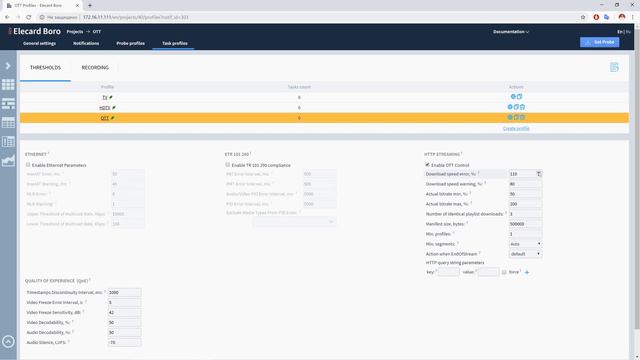The height and width of the screenshot is (360, 640).
Task: Click the copy icon for the TV profile
Action: point(519,97)
